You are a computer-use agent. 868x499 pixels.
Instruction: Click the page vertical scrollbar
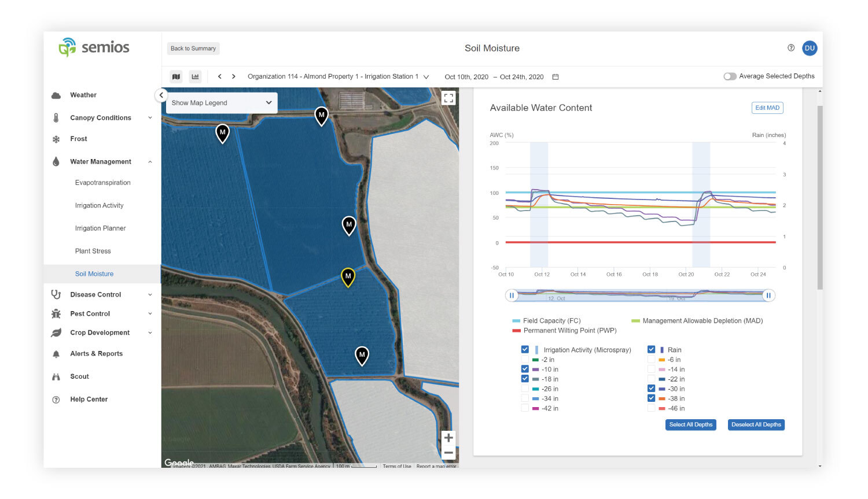pos(820,197)
